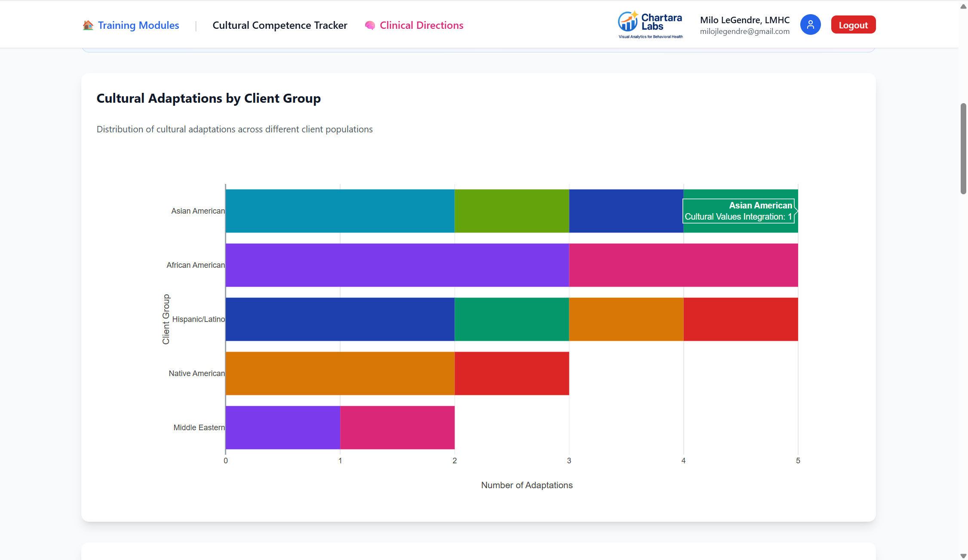
Task: Click the house icon beside Training Modules
Action: pyautogui.click(x=88, y=25)
